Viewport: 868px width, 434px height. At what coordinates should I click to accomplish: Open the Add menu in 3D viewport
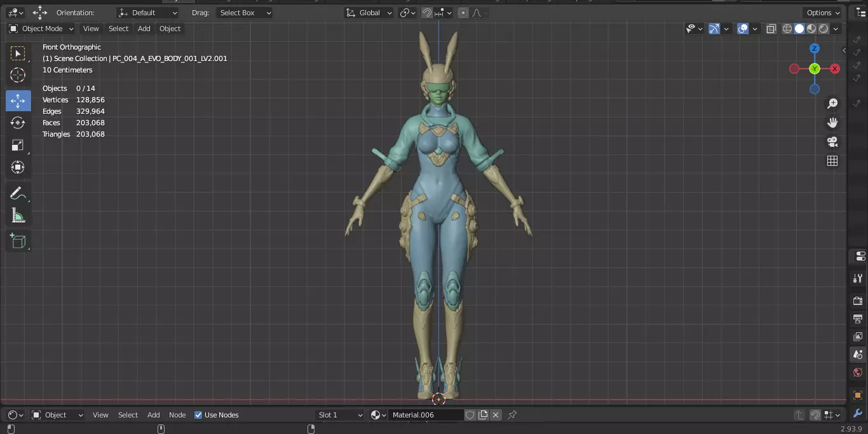tap(144, 29)
